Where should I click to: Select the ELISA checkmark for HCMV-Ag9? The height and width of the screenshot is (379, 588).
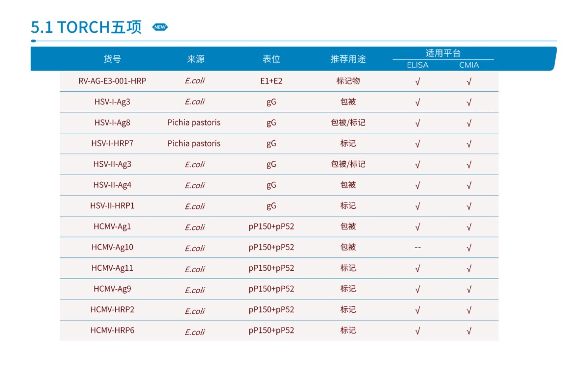click(417, 289)
